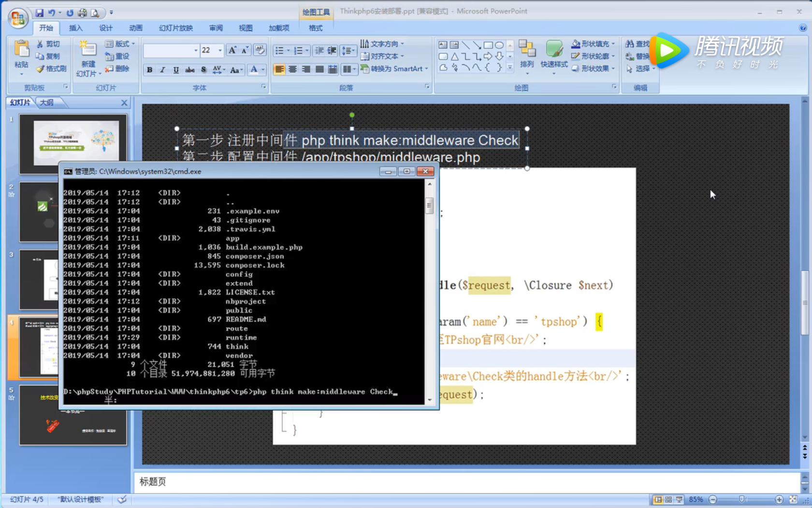The height and width of the screenshot is (508, 812).
Task: Toggle bold formatting
Action: [150, 70]
